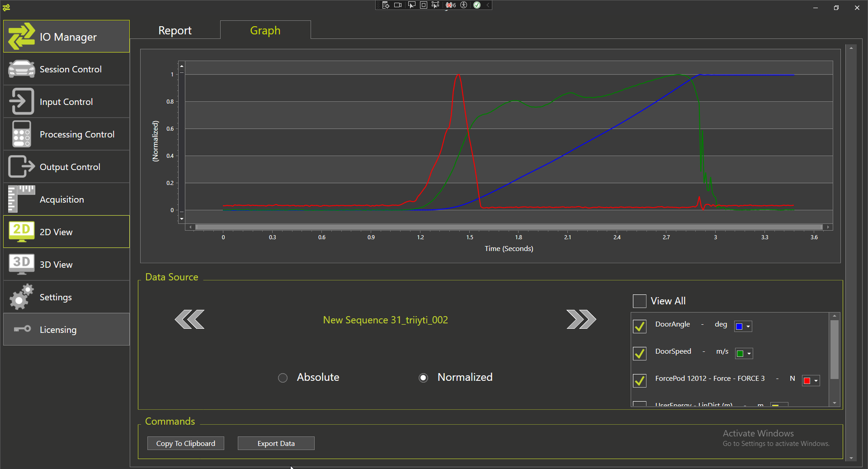This screenshot has height=469, width=868.
Task: Go to previous sequence with double-left arrows
Action: 189,320
